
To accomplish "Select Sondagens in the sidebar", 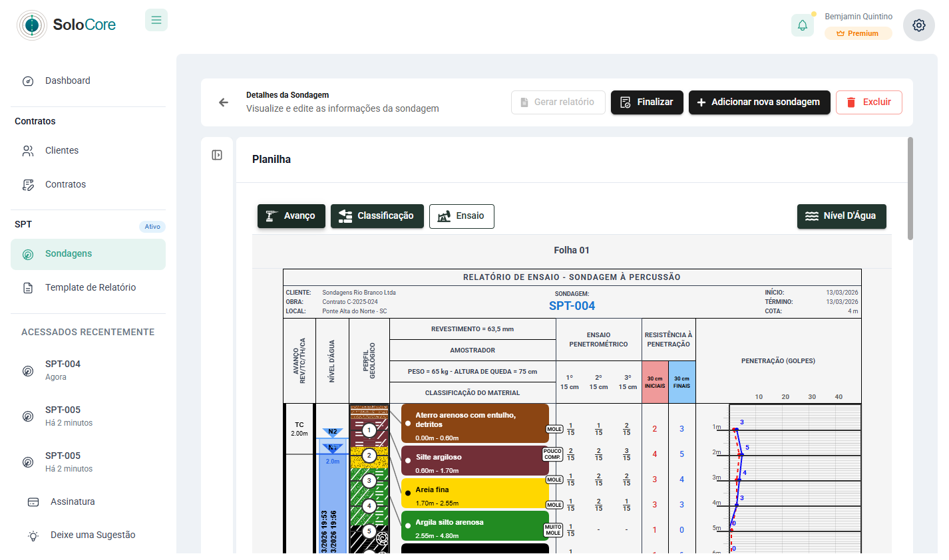I will (88, 254).
